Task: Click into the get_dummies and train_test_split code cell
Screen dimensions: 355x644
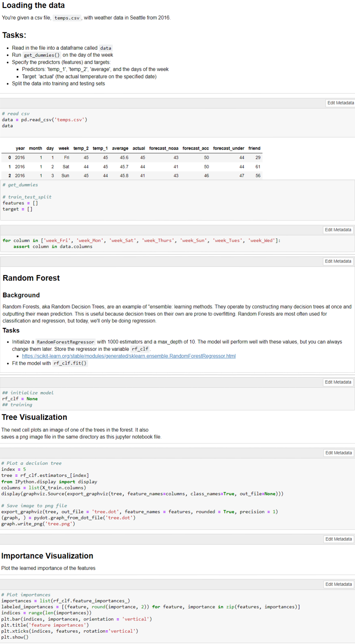Action: (177, 200)
